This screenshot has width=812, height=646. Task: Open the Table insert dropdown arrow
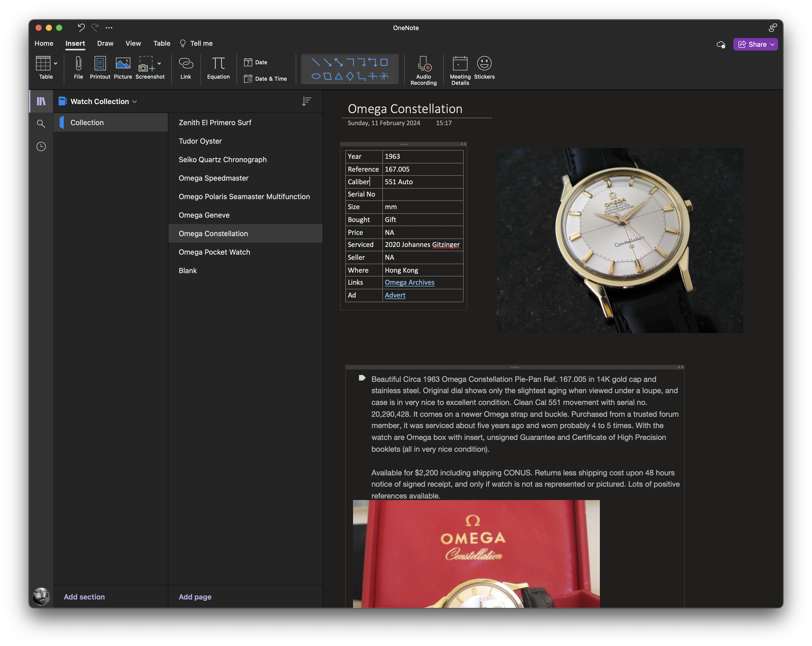pyautogui.click(x=56, y=63)
